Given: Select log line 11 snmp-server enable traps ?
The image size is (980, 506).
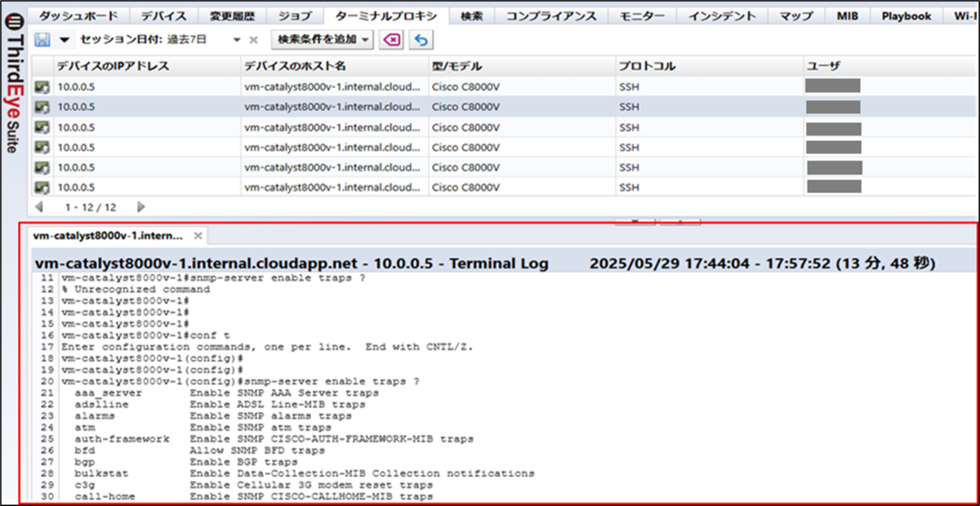Looking at the screenshot, I should 212,278.
